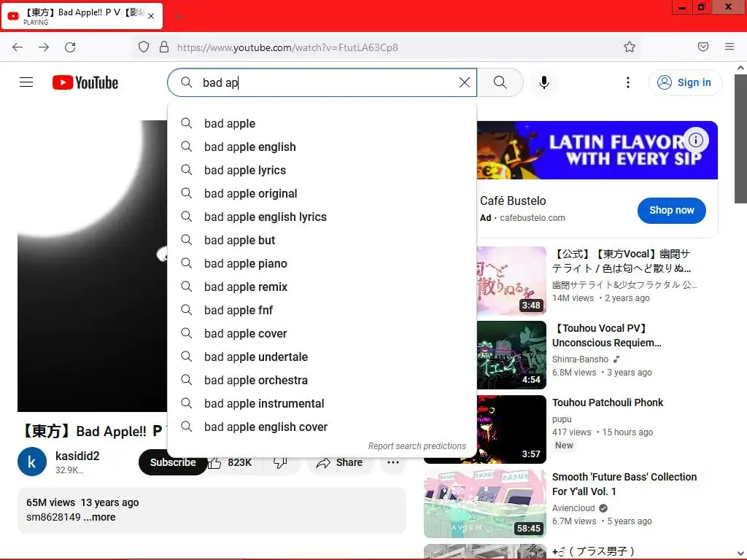Start voice search with microphone
This screenshot has height=560, width=747.
544,82
